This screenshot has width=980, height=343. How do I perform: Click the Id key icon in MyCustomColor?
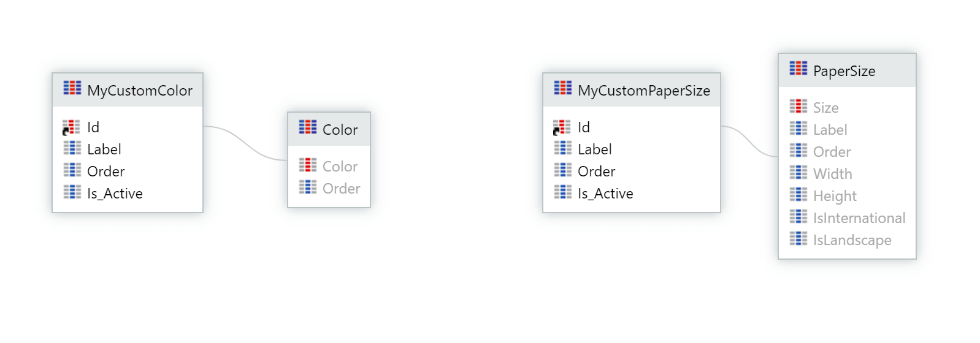pyautogui.click(x=71, y=127)
